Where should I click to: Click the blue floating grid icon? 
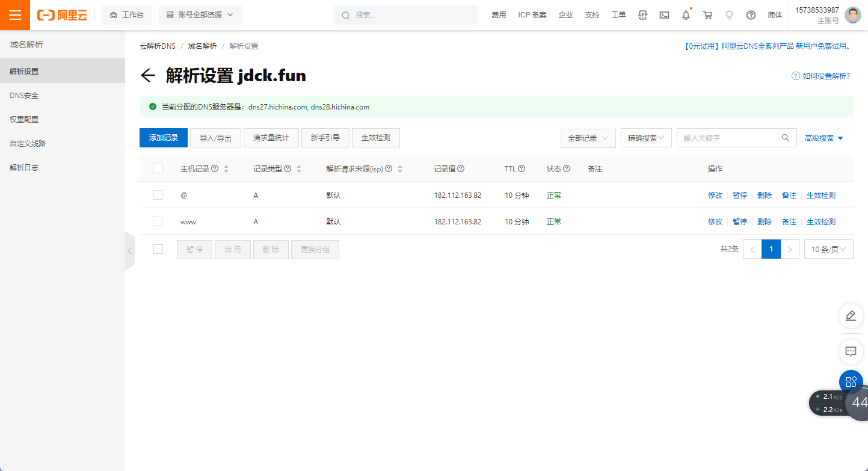[x=851, y=382]
